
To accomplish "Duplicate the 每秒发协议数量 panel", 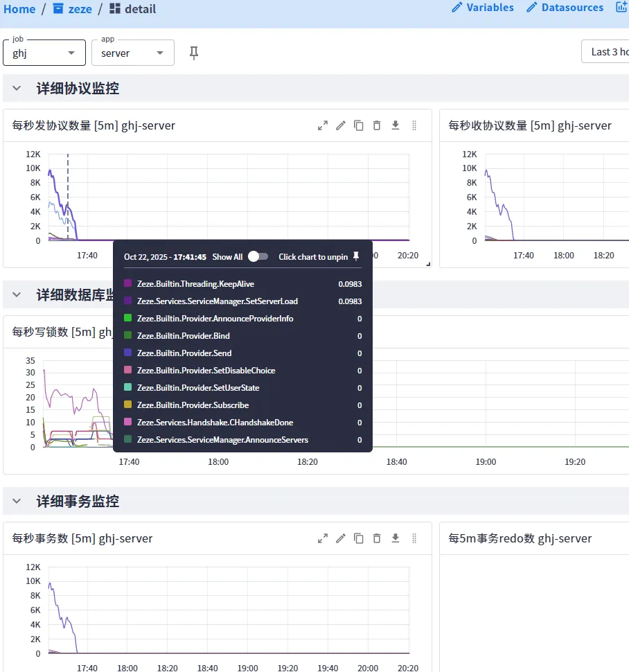I will (x=359, y=125).
